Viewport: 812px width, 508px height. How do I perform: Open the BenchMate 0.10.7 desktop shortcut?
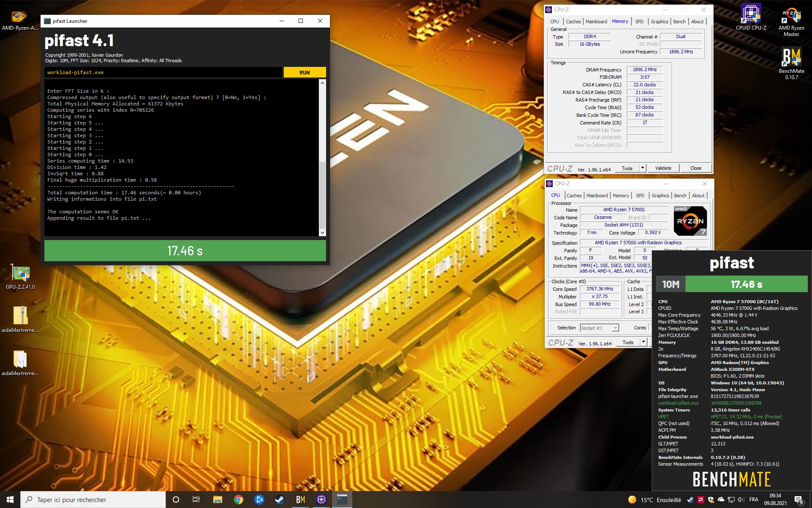pos(791,63)
